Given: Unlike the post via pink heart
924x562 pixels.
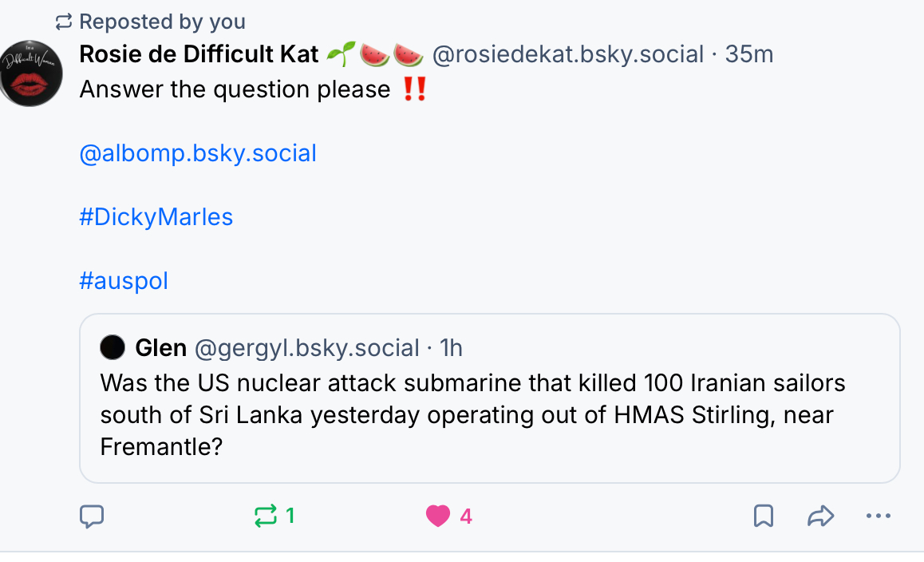Looking at the screenshot, I should 438,516.
